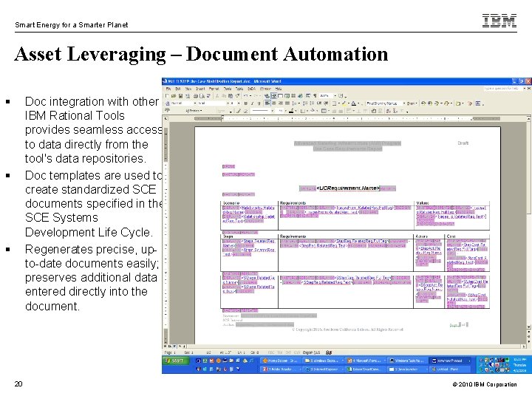Screen dimensions: 532x399
Task: Switch to the Windows Explorer taskbar group
Action: point(324,361)
